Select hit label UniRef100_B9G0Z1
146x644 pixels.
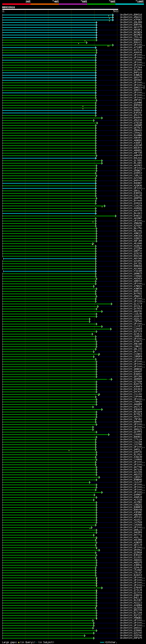(x=131, y=42)
